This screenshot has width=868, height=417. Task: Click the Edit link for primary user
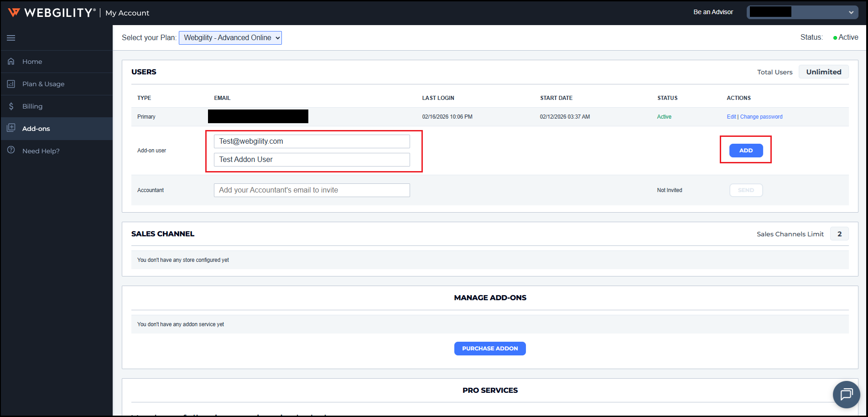(731, 117)
